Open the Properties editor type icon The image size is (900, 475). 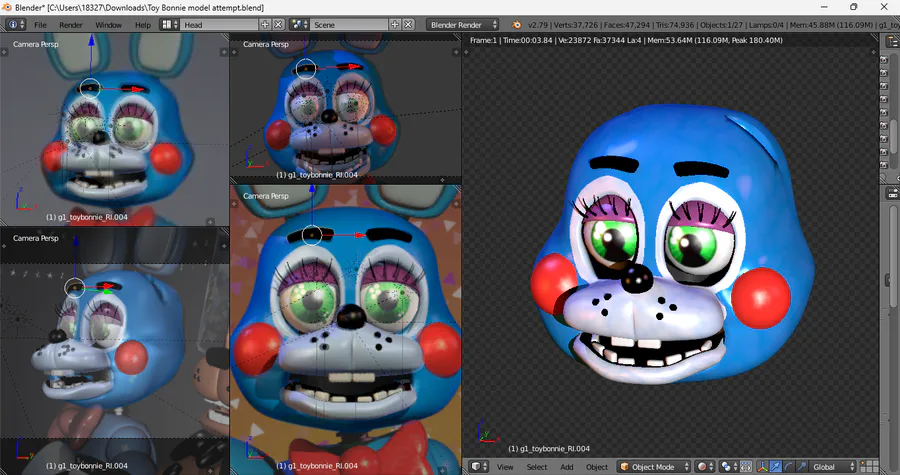(x=893, y=193)
